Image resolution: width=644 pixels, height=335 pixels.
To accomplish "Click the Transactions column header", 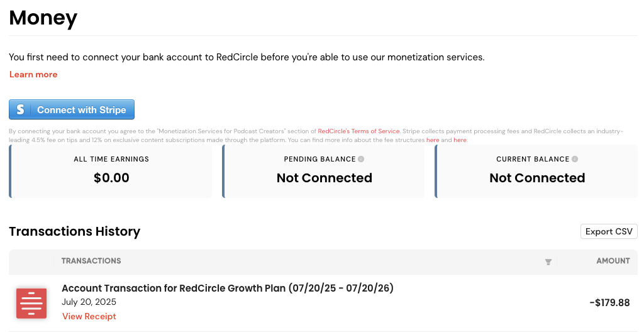I will 91,261.
